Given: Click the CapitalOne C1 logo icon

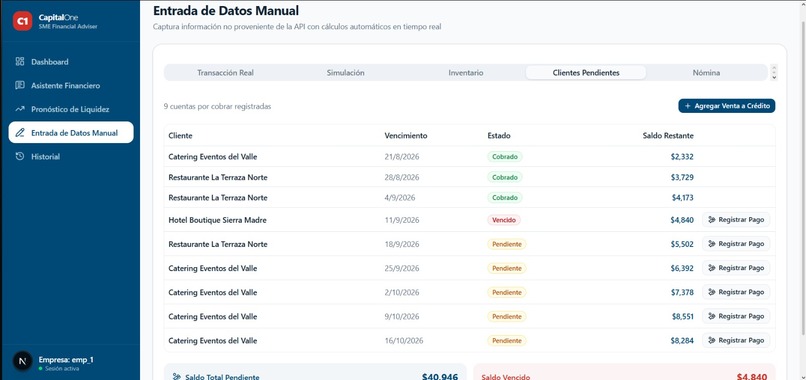Looking at the screenshot, I should (x=22, y=21).
